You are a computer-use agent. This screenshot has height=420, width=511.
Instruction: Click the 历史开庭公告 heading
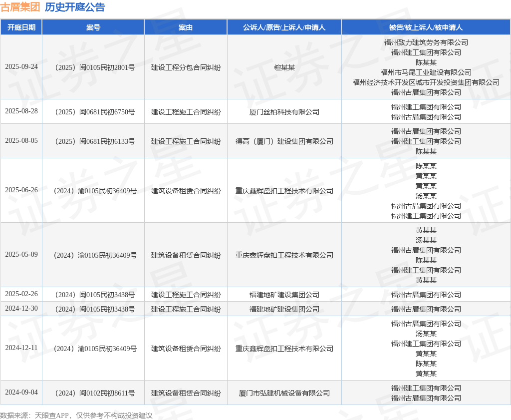point(75,7)
